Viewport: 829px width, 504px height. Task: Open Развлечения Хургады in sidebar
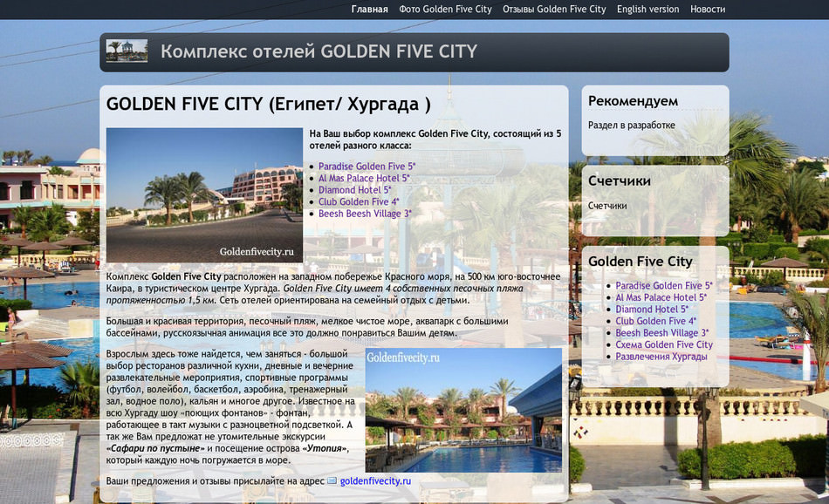click(x=661, y=357)
